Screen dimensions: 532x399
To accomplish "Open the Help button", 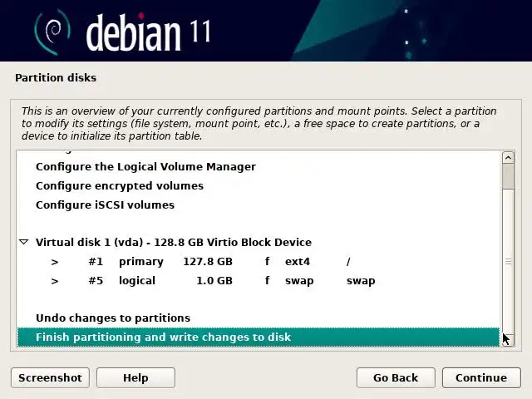I will pyautogui.click(x=135, y=377).
